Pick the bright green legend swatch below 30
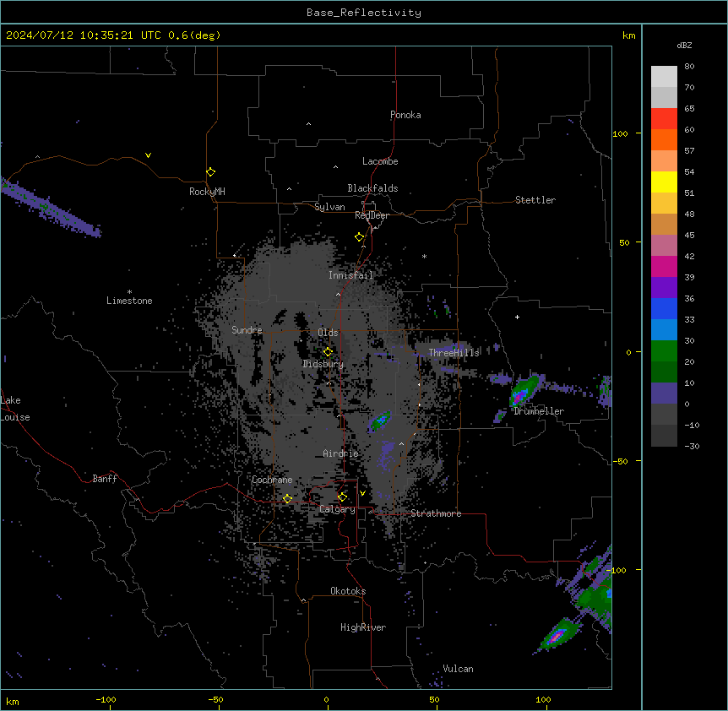Screen dimensions: 728x711 [664, 351]
